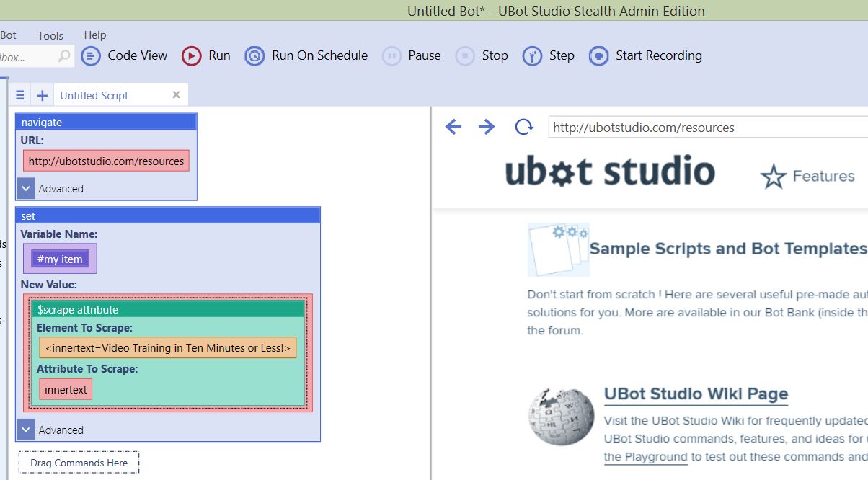
Task: Click the Stop icon in toolbar
Action: pyautogui.click(x=465, y=55)
